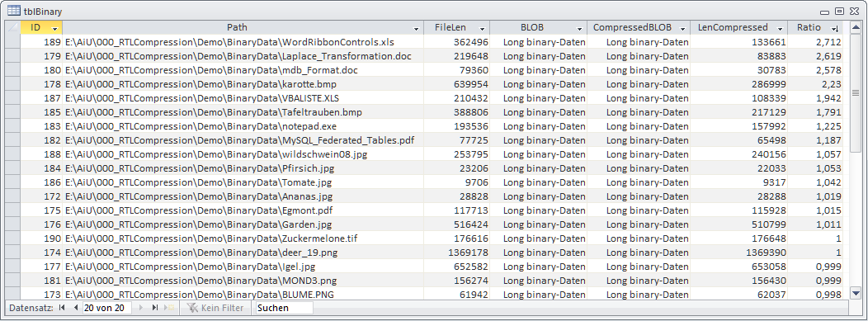Open the Ratio column sort dropdown
The height and width of the screenshot is (321, 868).
[x=835, y=28]
